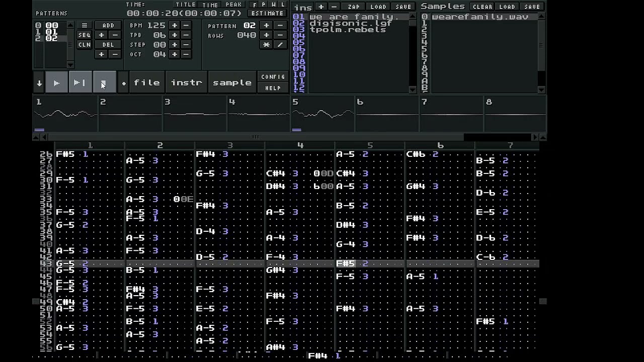Decrease STEP value
Screen dimensions: 644x362
click(186, 45)
